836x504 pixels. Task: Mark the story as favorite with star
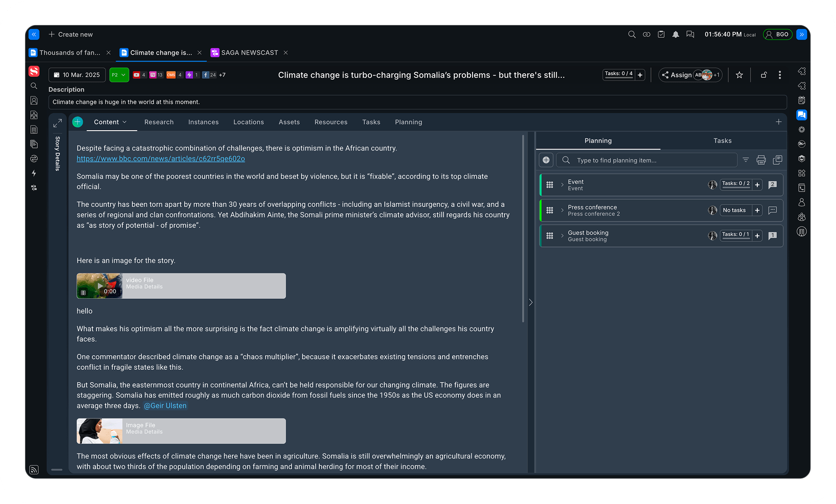click(739, 75)
